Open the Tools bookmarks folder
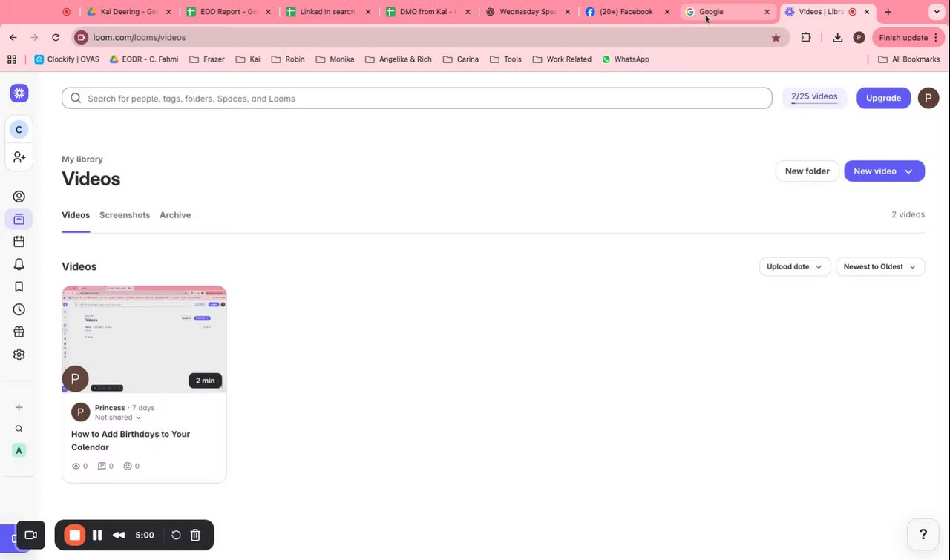This screenshot has width=950, height=560. [505, 59]
